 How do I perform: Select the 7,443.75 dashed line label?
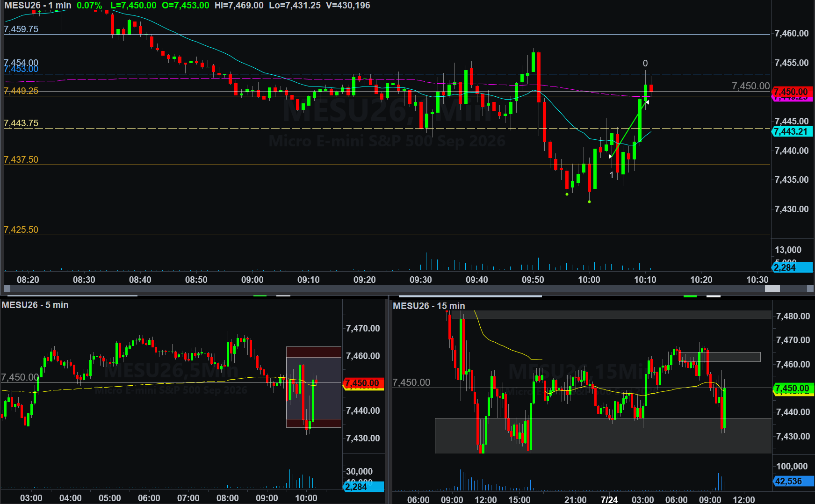[21, 123]
